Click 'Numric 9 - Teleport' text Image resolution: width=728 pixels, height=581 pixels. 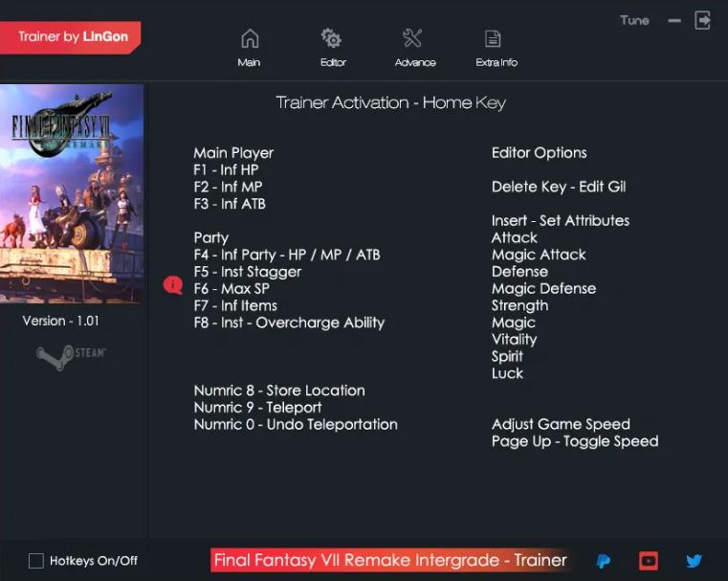tap(257, 408)
